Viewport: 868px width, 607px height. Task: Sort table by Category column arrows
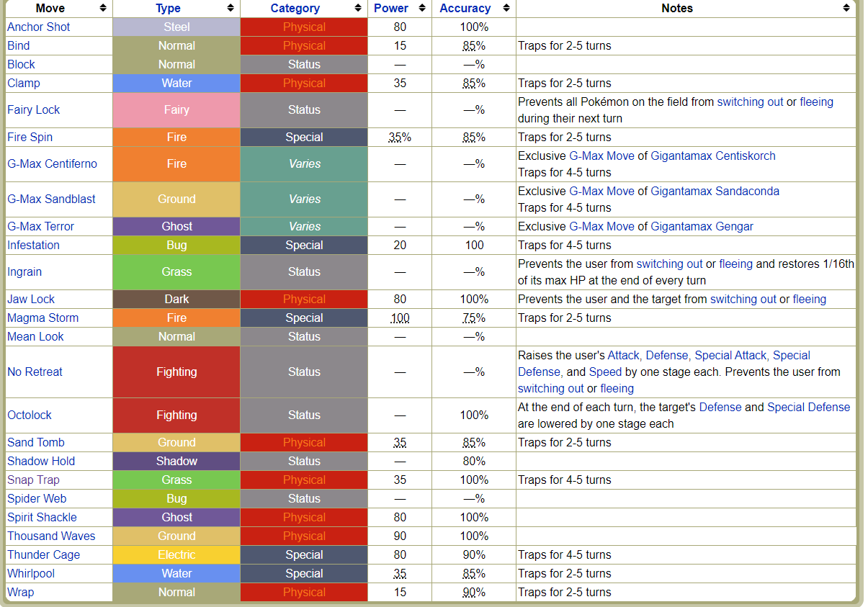[x=358, y=8]
